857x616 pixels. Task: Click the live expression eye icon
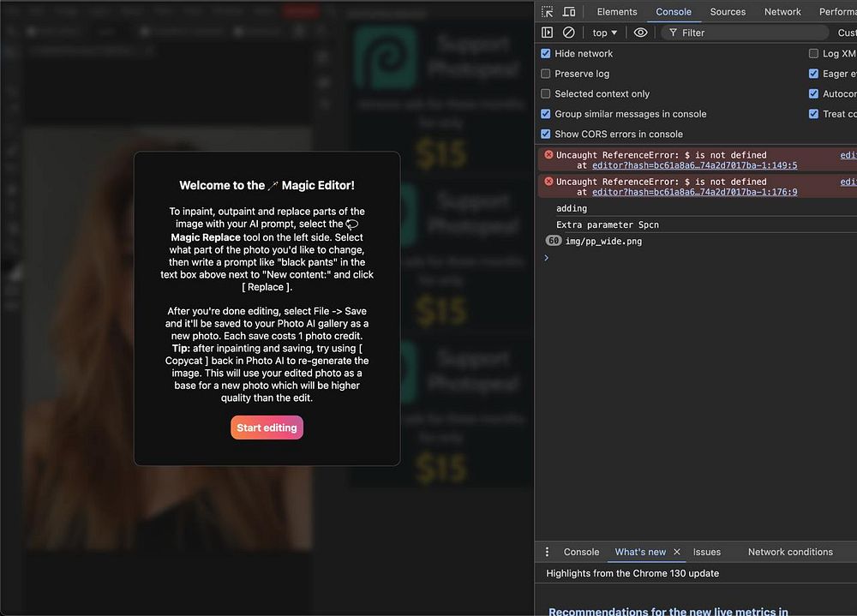(x=640, y=33)
